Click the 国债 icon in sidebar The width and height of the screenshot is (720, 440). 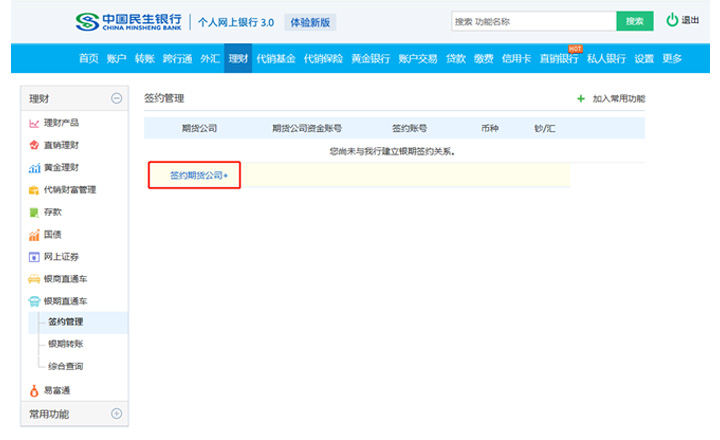click(34, 234)
